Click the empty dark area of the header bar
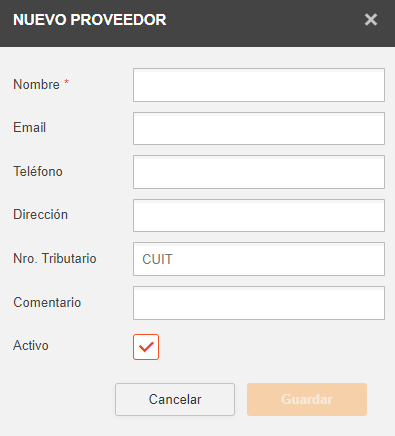This screenshot has height=436, width=395. 263,23
